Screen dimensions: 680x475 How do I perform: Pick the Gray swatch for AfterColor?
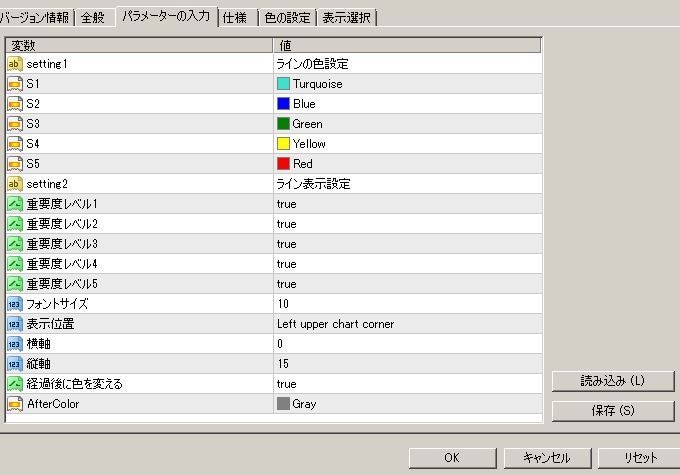click(283, 404)
